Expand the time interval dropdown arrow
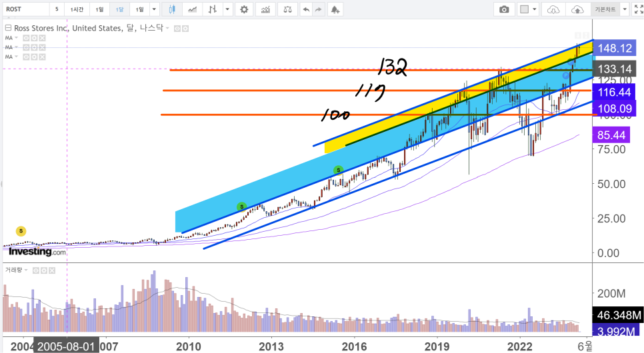The width and height of the screenshot is (644, 353). [x=154, y=9]
